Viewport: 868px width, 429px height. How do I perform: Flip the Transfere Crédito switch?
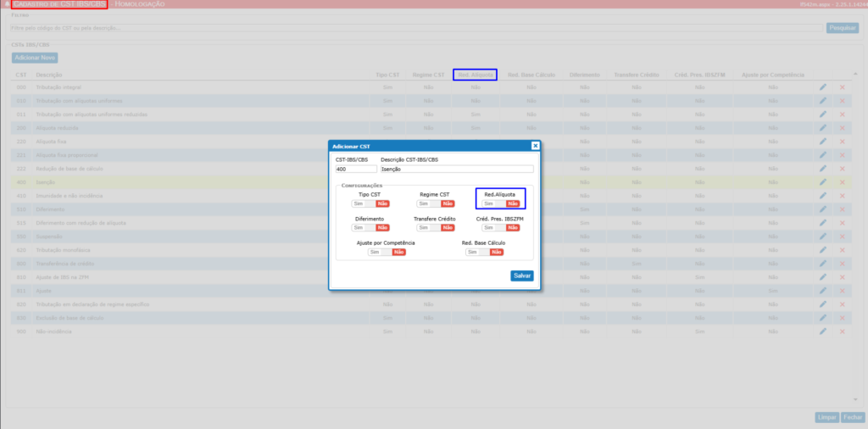[x=435, y=227]
